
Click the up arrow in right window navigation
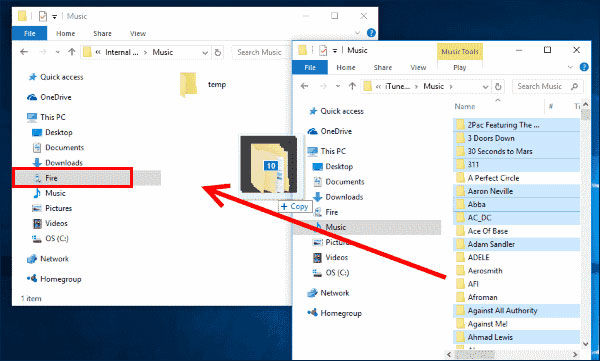click(352, 86)
